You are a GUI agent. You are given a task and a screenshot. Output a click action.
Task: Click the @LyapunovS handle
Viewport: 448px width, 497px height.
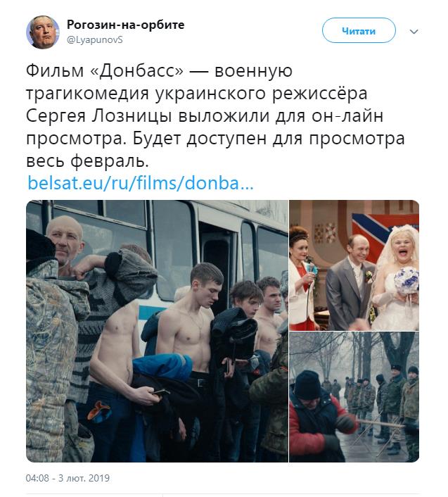point(95,40)
